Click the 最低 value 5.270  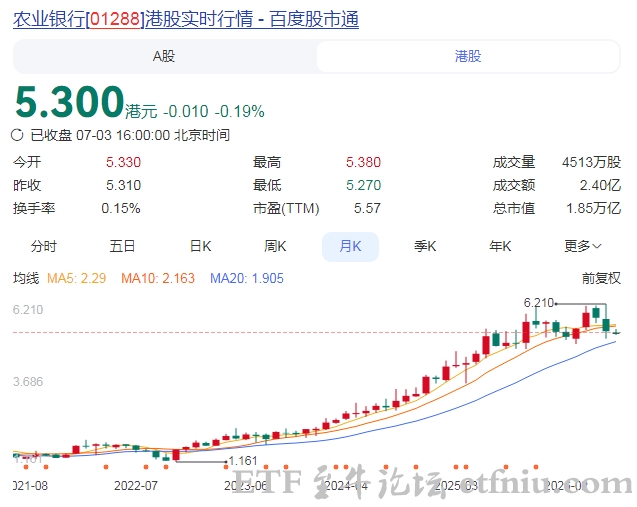pos(363,185)
